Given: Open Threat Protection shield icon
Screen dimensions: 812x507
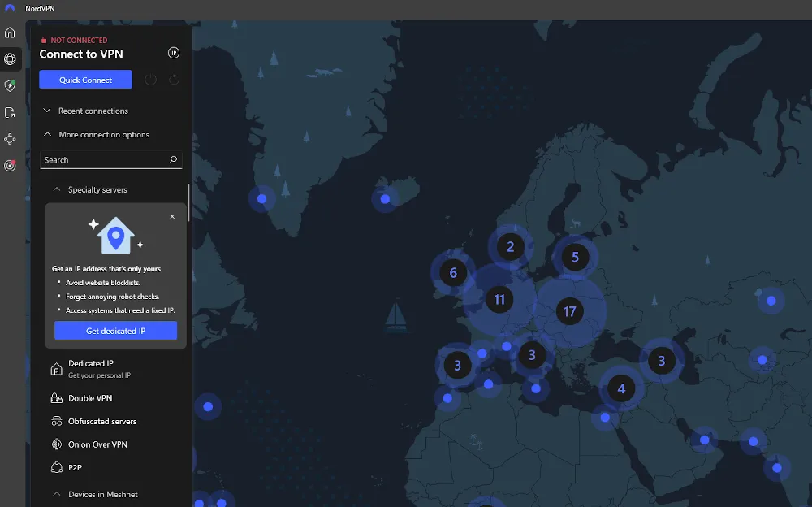Looking at the screenshot, I should (x=10, y=85).
